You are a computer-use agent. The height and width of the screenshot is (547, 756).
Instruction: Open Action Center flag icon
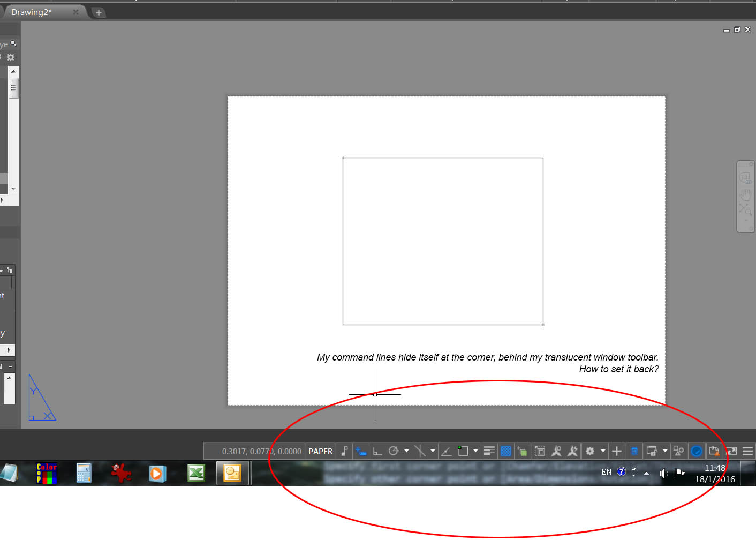pos(680,473)
